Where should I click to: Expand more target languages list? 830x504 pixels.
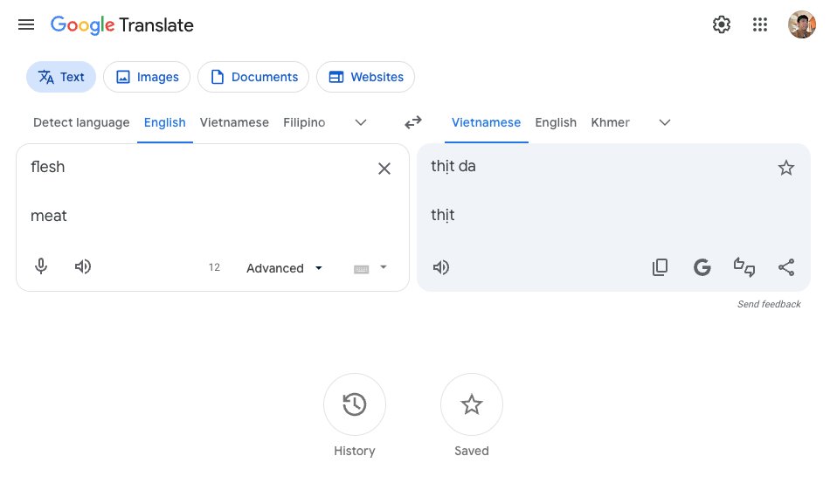(x=665, y=122)
